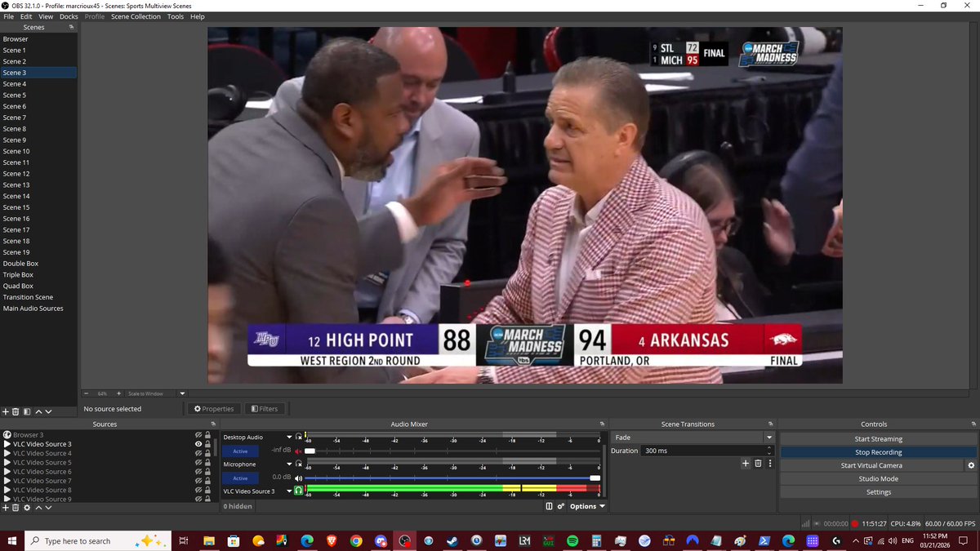Open advanced audio properties gears icon
The width and height of the screenshot is (980, 551).
pyautogui.click(x=561, y=506)
